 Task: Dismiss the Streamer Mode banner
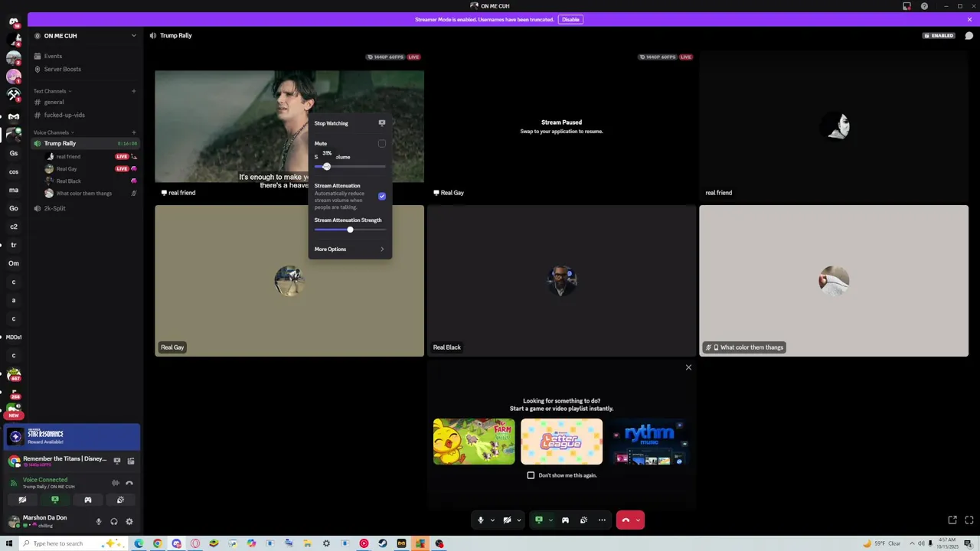(969, 19)
